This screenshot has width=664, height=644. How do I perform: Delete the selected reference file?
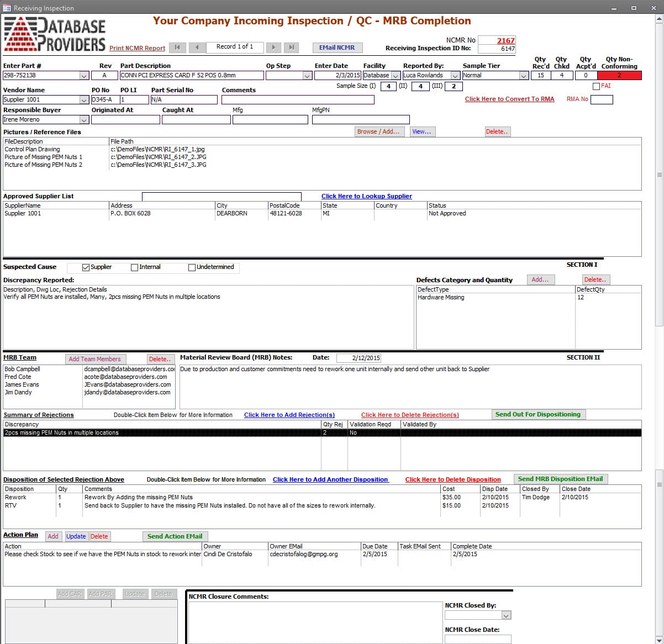pyautogui.click(x=497, y=131)
